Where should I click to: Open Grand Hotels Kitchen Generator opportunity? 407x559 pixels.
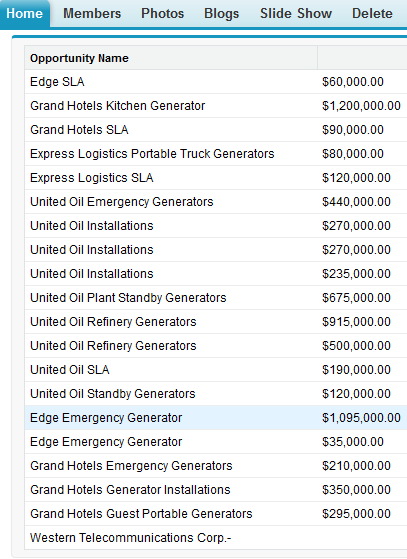[118, 106]
